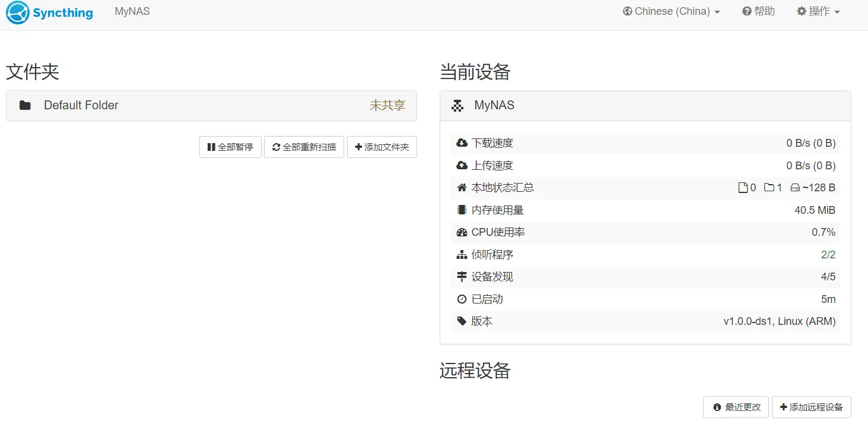Click the 4/5 device discovery value
868x430 pixels.
(x=828, y=277)
